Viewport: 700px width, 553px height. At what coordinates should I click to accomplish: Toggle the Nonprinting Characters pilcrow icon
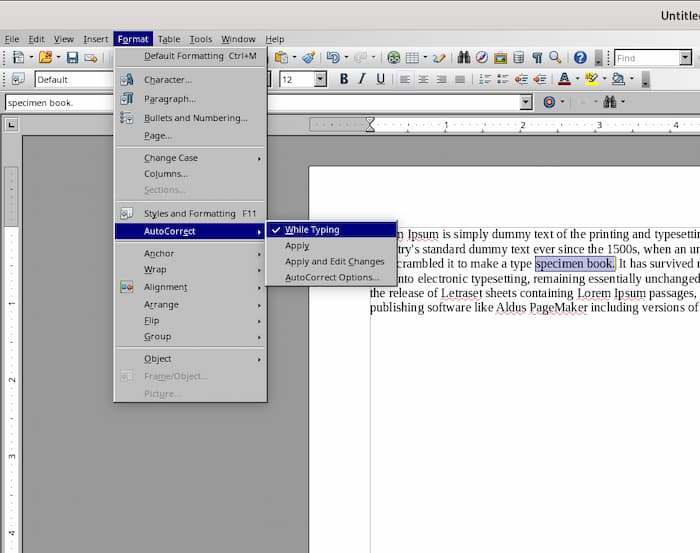tap(537, 58)
